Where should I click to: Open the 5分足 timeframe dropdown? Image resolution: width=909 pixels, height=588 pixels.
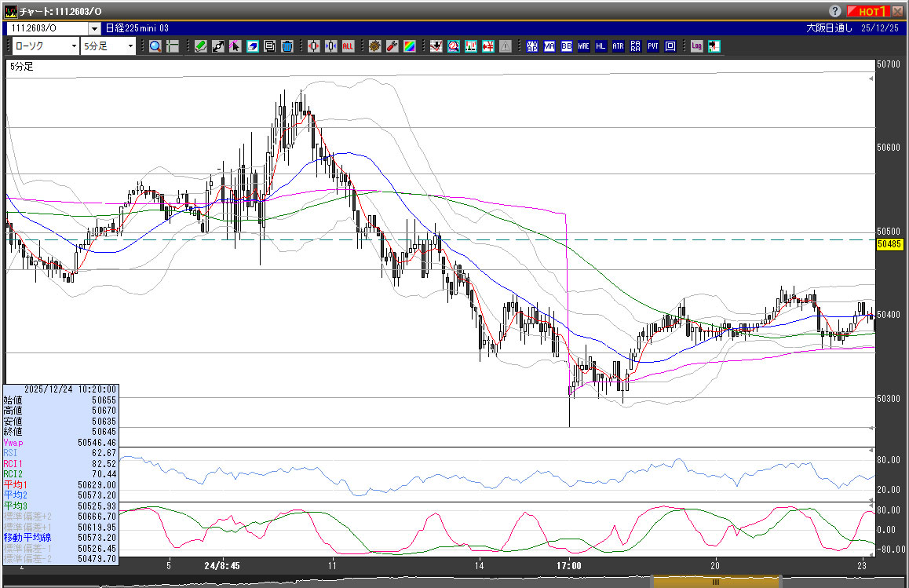pos(110,46)
